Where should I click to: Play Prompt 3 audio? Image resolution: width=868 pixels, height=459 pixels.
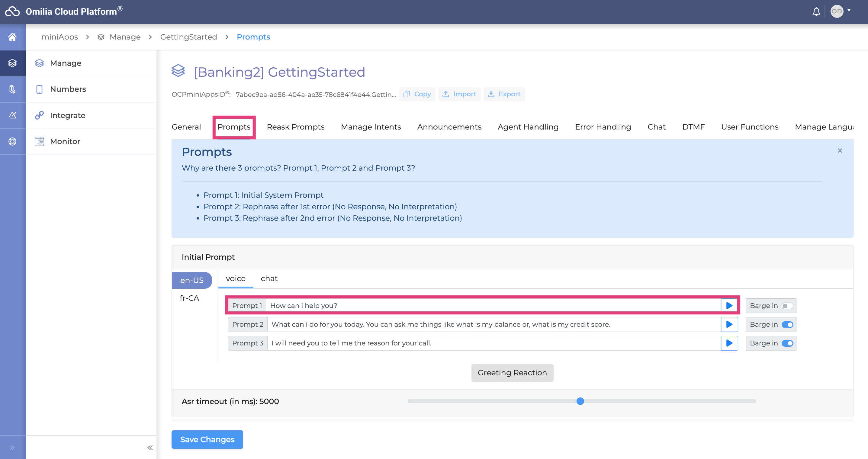pos(729,343)
